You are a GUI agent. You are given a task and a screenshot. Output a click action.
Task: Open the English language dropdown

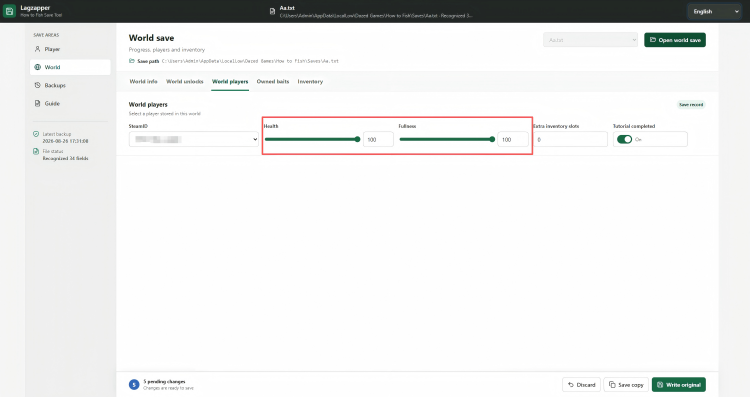714,11
